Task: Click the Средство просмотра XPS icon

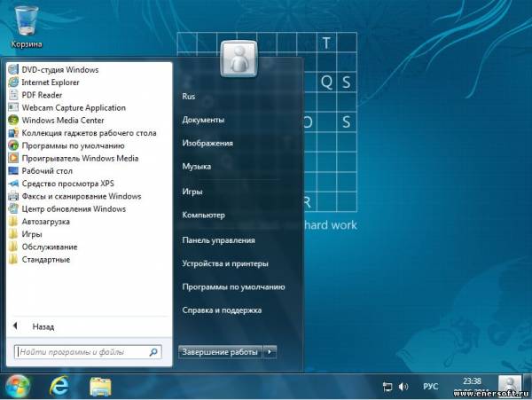Action: [x=13, y=184]
